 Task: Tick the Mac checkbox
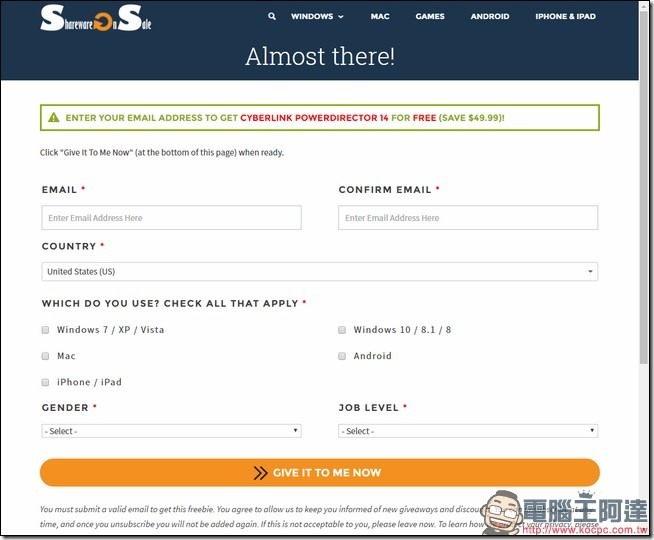click(45, 356)
